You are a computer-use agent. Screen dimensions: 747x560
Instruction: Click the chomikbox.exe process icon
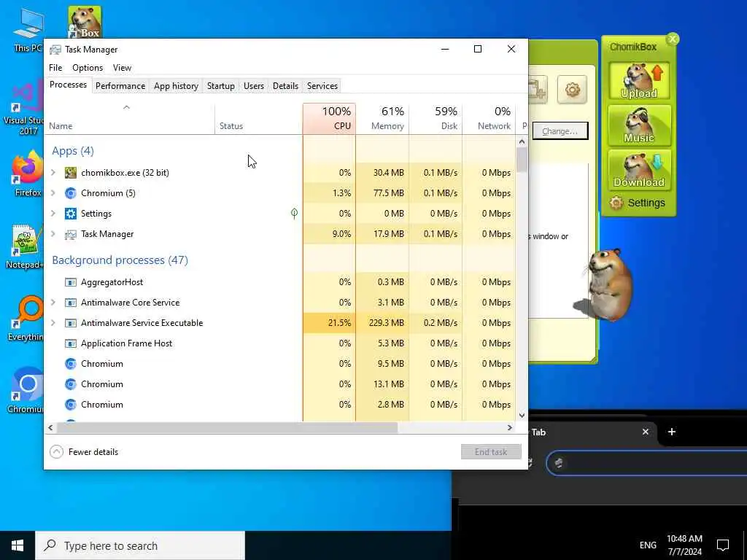[x=71, y=172]
